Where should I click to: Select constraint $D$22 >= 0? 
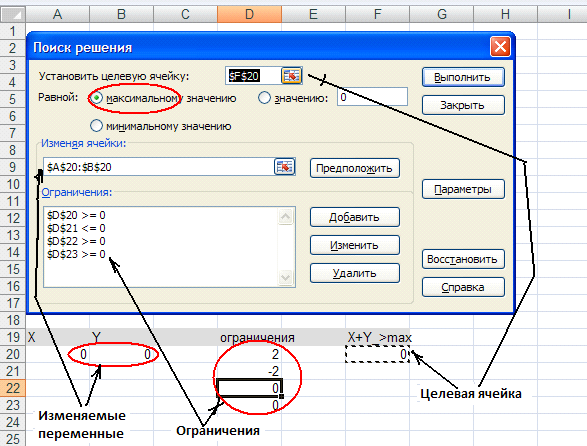[76, 241]
